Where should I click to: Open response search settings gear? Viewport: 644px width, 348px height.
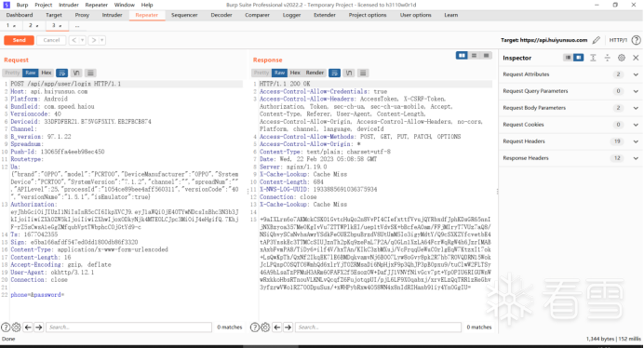(x=265, y=327)
